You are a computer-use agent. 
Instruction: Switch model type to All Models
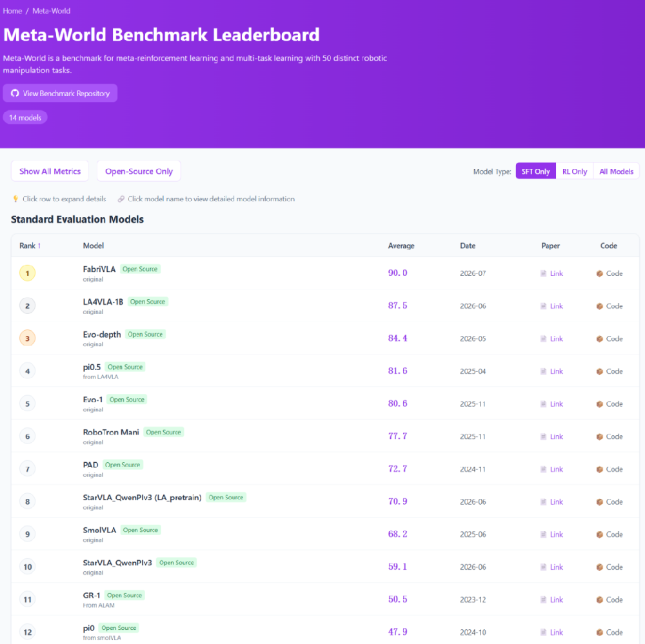(x=616, y=171)
